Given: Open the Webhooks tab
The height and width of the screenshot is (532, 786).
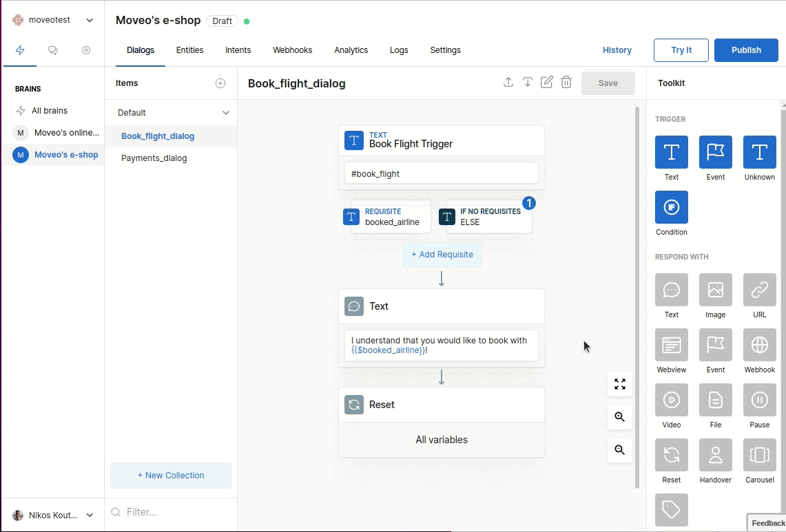Looking at the screenshot, I should (x=292, y=50).
